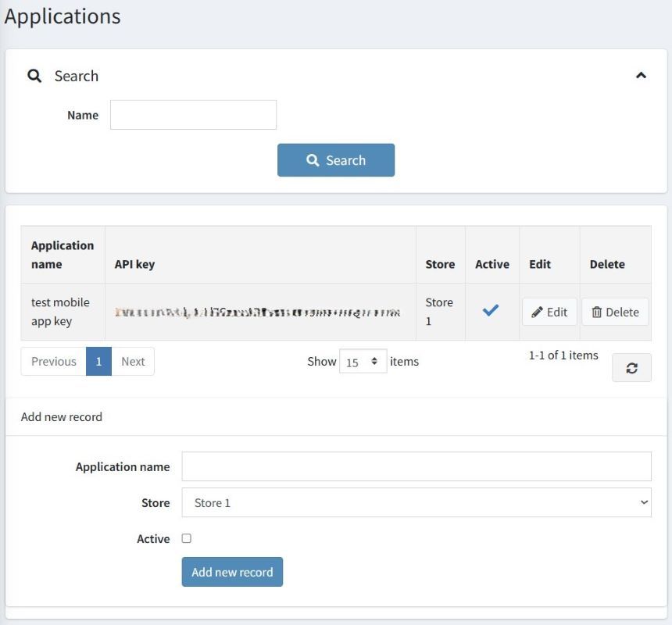Refresh the applications table
The width and height of the screenshot is (672, 625).
pos(631,367)
